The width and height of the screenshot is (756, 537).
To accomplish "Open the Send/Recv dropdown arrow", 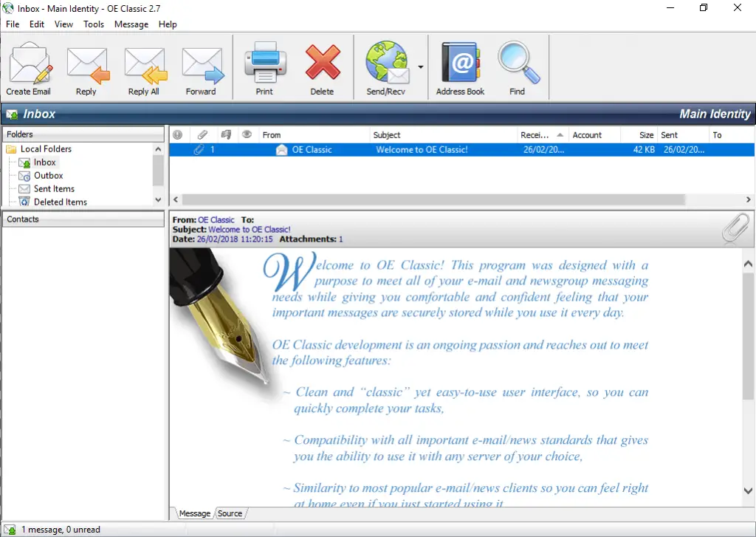I will pos(420,66).
